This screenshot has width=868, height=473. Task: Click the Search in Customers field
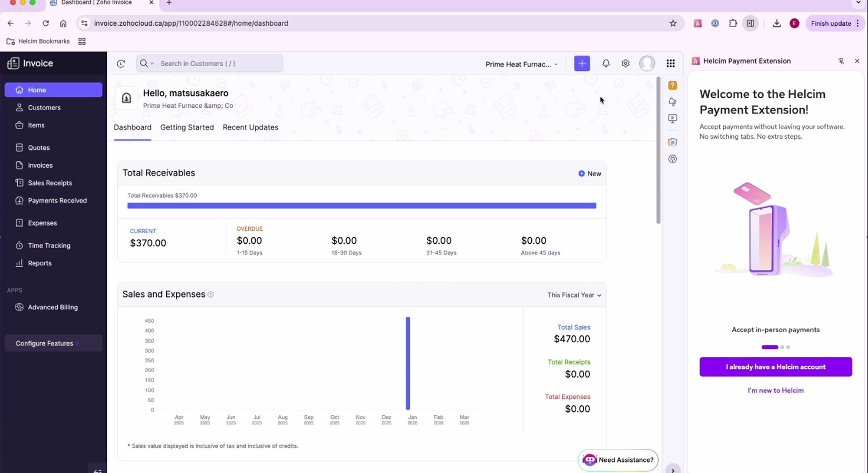(x=218, y=64)
